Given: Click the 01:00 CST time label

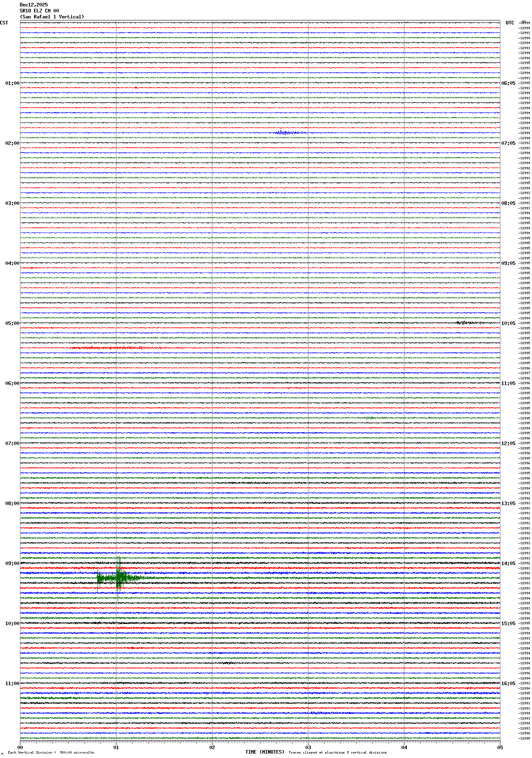Looking at the screenshot, I should 12,83.
